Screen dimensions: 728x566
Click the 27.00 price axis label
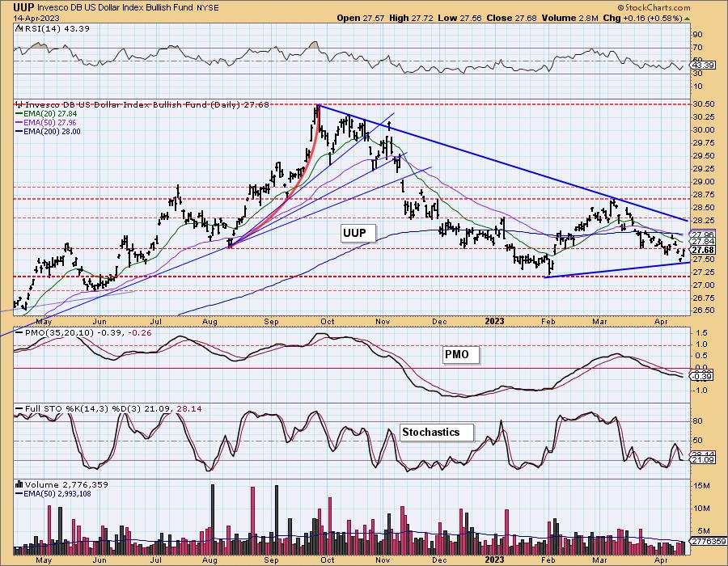click(x=704, y=285)
